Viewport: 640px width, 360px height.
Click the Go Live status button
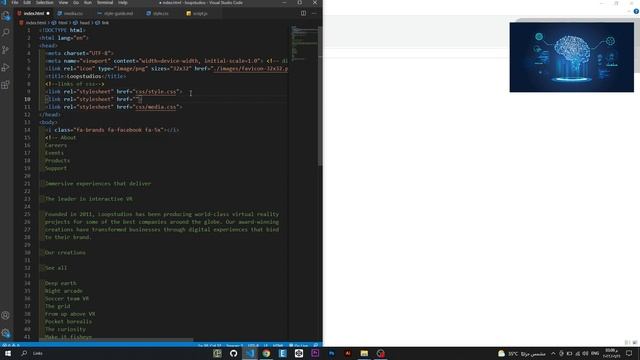click(x=298, y=345)
